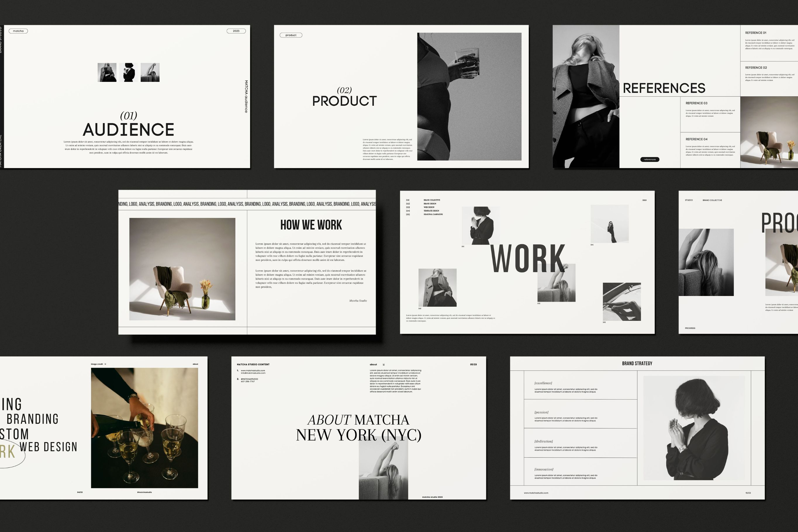
Task: Click the champagne pouring photo
Action: pos(144,427)
